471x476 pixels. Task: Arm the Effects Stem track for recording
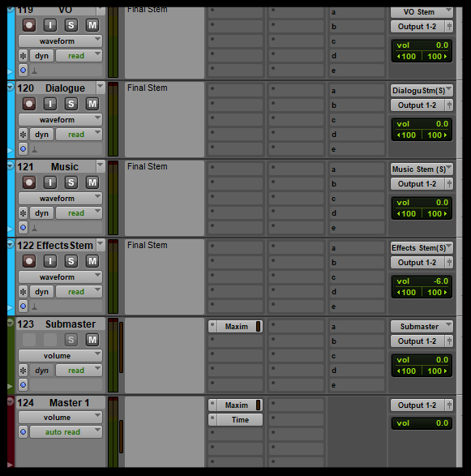tap(29, 261)
